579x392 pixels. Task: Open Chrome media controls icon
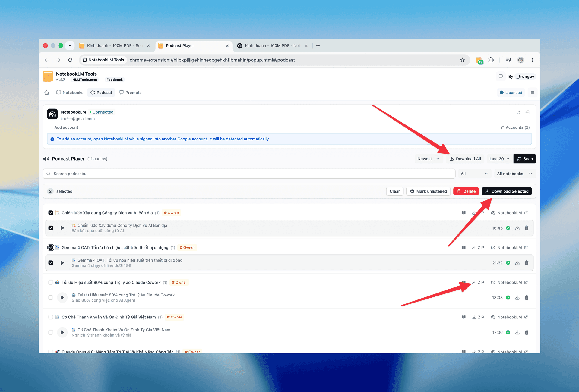pyautogui.click(x=509, y=60)
